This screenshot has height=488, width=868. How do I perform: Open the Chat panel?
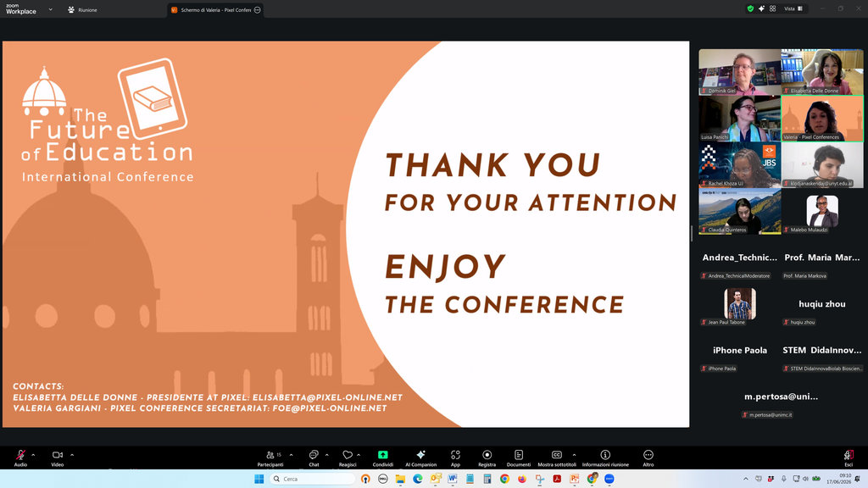(x=314, y=457)
